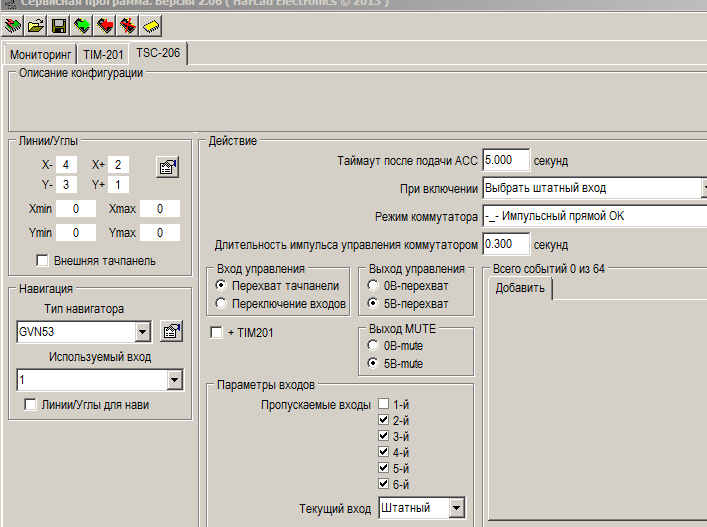Click the X+ line value field
This screenshot has width=707, height=527.
tap(118, 165)
